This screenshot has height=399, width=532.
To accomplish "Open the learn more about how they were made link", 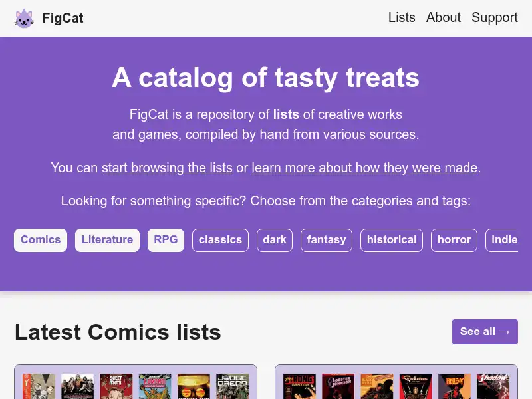I will (x=364, y=168).
